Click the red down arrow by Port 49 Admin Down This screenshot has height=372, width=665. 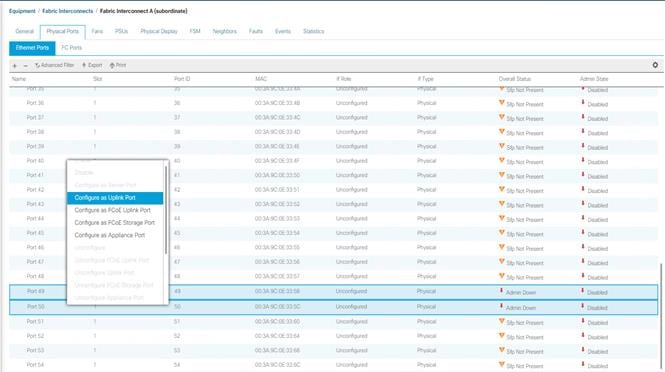click(501, 291)
